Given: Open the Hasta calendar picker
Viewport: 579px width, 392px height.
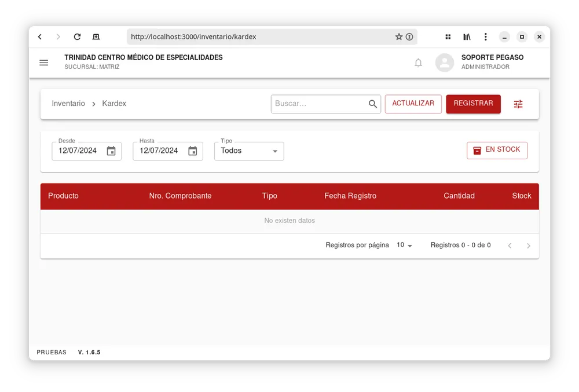Looking at the screenshot, I should [193, 151].
